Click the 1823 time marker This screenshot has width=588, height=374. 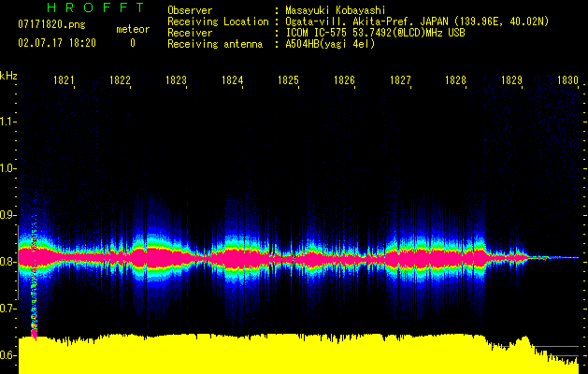point(177,80)
